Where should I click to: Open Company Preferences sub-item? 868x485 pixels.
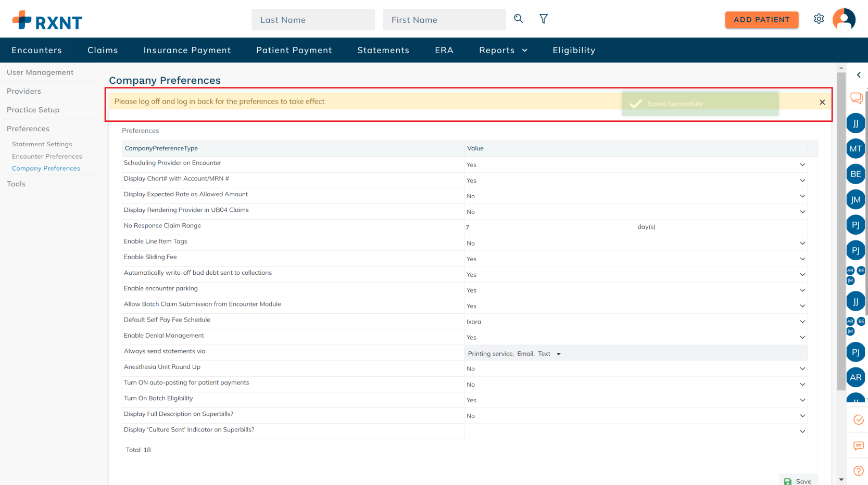pos(46,168)
